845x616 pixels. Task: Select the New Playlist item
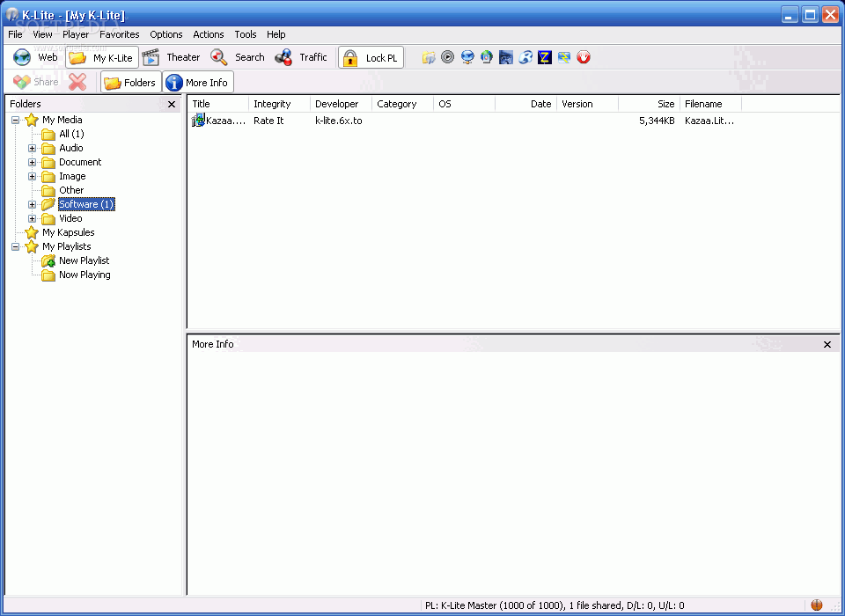[x=84, y=260]
